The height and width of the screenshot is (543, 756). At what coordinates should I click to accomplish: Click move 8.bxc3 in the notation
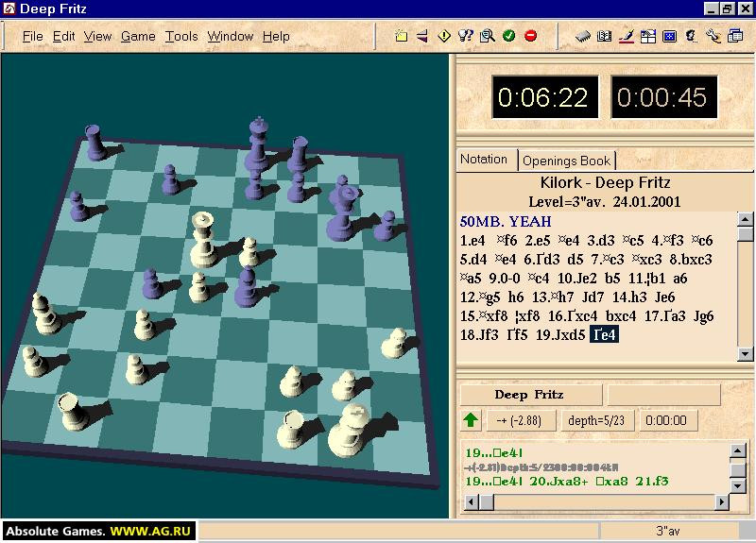[x=691, y=259]
